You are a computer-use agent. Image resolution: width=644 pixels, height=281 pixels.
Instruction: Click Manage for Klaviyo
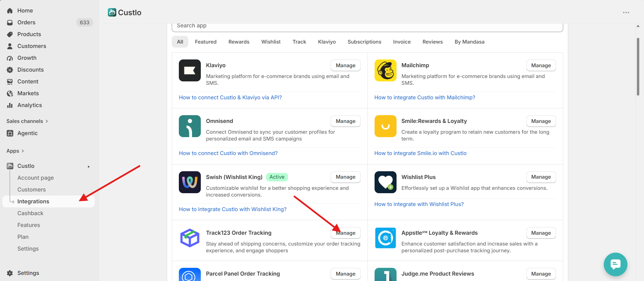coord(345,66)
